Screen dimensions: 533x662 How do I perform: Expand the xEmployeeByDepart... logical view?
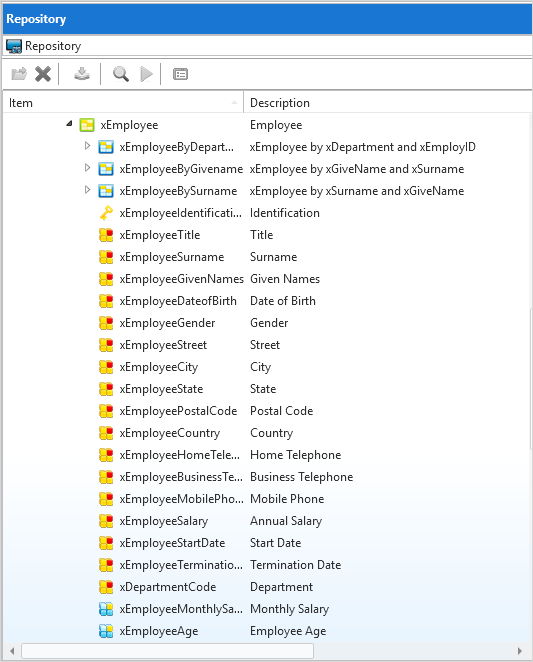pyautogui.click(x=87, y=146)
